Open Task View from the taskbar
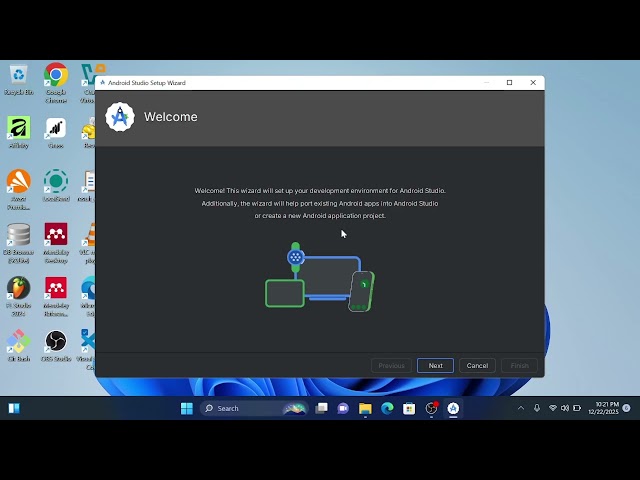The height and width of the screenshot is (480, 640). click(x=322, y=408)
